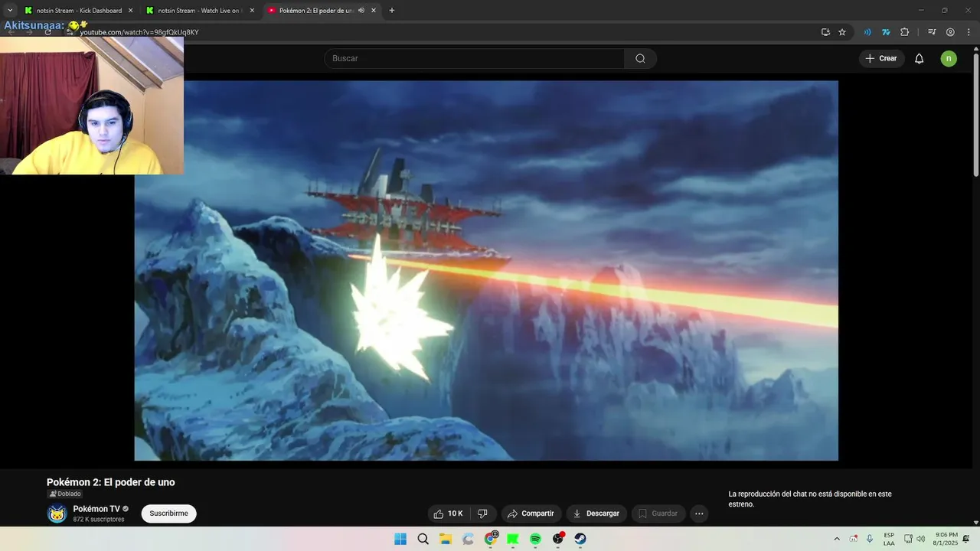Open the clock and date 9:06 PM

(x=946, y=539)
